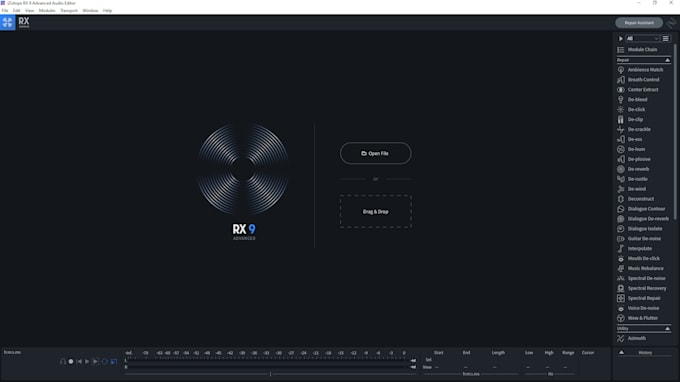Click the waveform logo beside Repair Assistant
This screenshot has height=382, width=680.
pyautogui.click(x=672, y=23)
